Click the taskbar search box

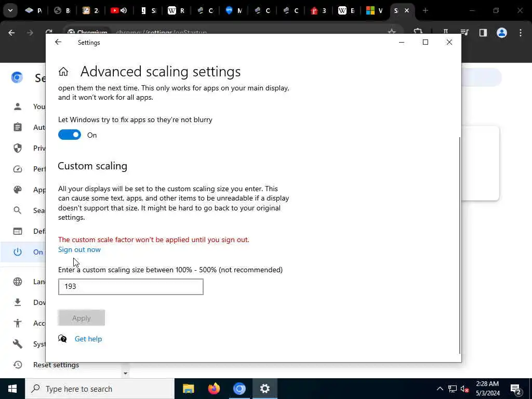click(x=100, y=389)
